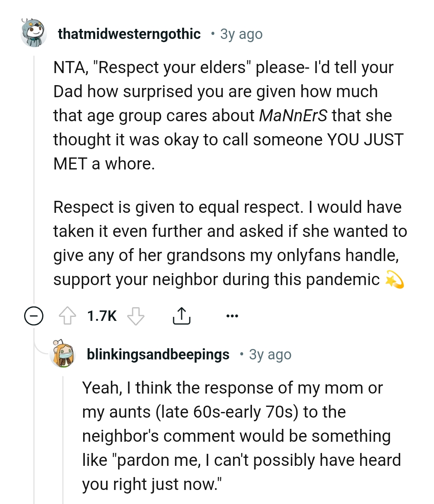The width and height of the screenshot is (434, 504).
Task: Click the 3y ago timestamp on the reply
Action: (270, 355)
